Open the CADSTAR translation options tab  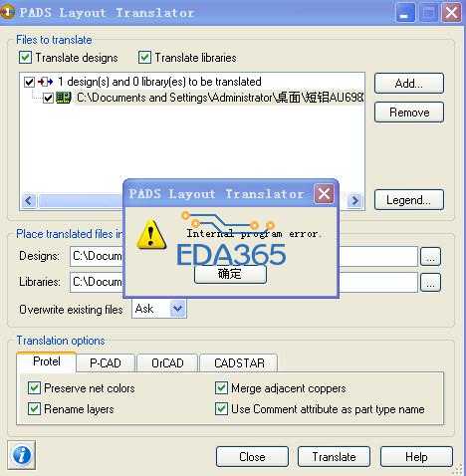coord(239,362)
